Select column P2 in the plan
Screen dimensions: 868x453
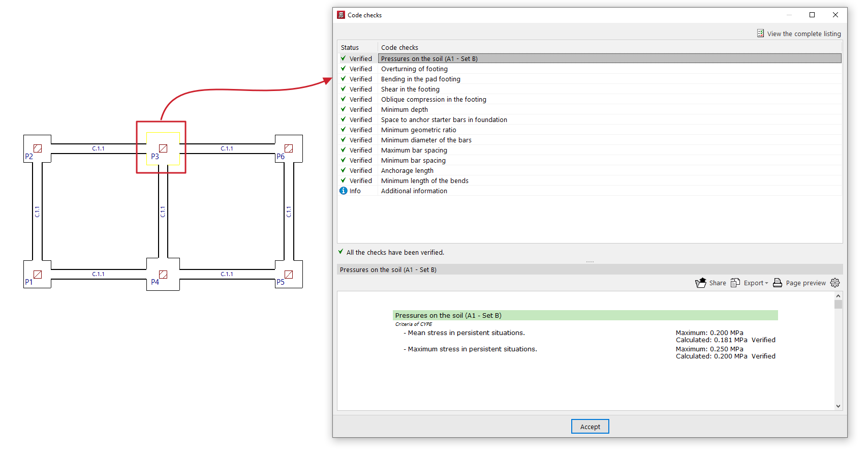click(37, 148)
